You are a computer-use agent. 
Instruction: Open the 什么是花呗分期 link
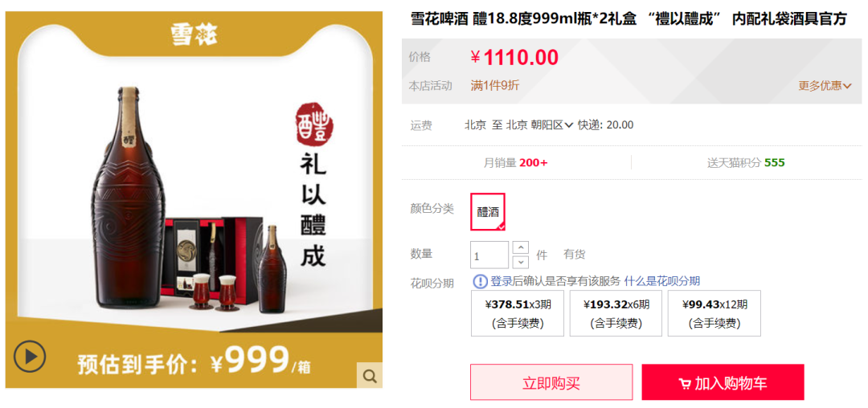[662, 281]
